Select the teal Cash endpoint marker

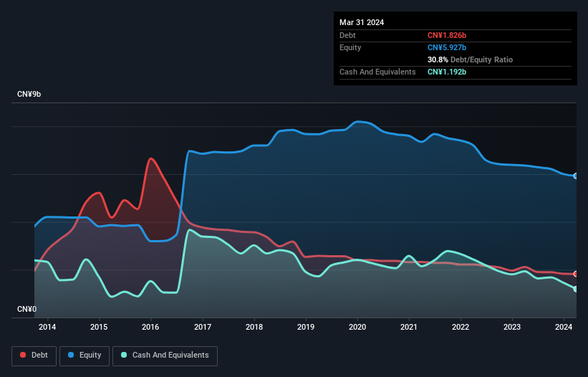point(576,290)
